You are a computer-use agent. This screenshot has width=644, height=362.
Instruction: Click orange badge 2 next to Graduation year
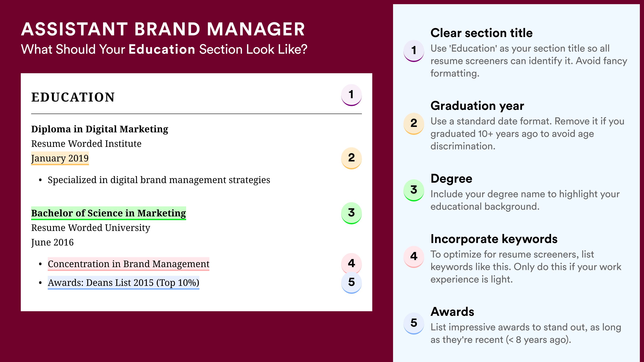click(414, 123)
